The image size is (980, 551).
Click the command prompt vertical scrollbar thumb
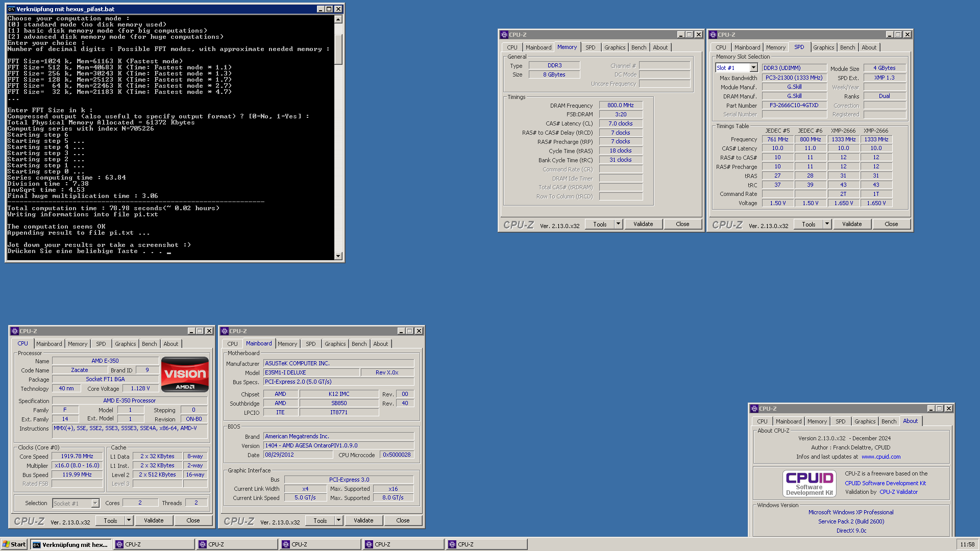[338, 49]
